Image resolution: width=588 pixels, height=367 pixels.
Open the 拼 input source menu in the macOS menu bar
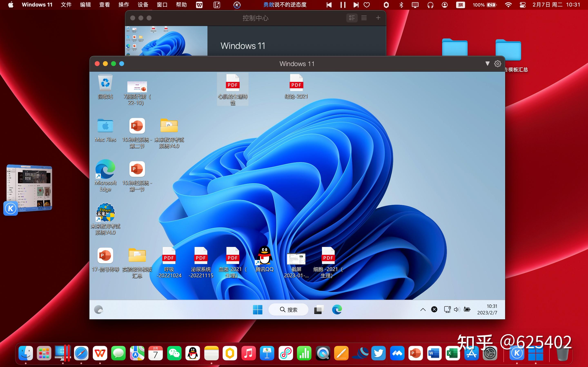460,5
